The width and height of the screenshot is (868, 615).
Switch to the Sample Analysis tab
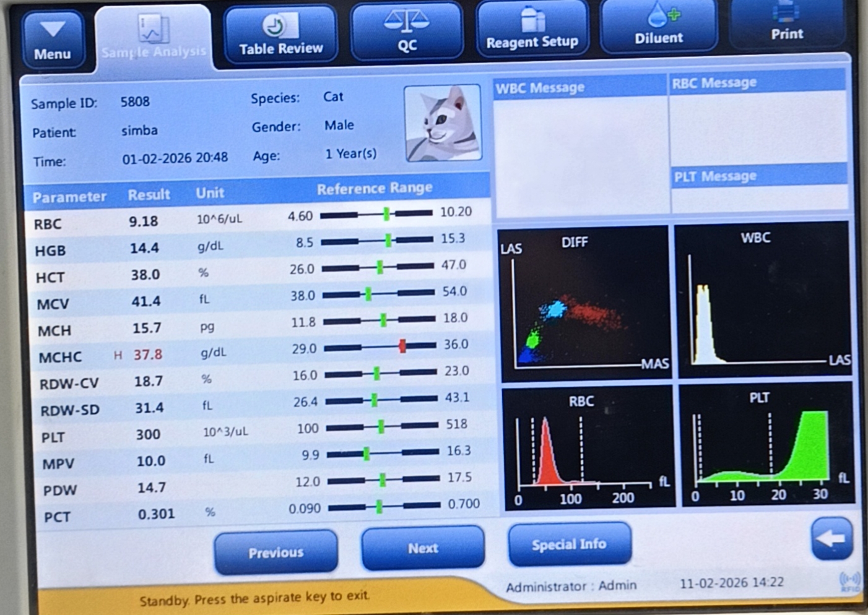tap(153, 37)
